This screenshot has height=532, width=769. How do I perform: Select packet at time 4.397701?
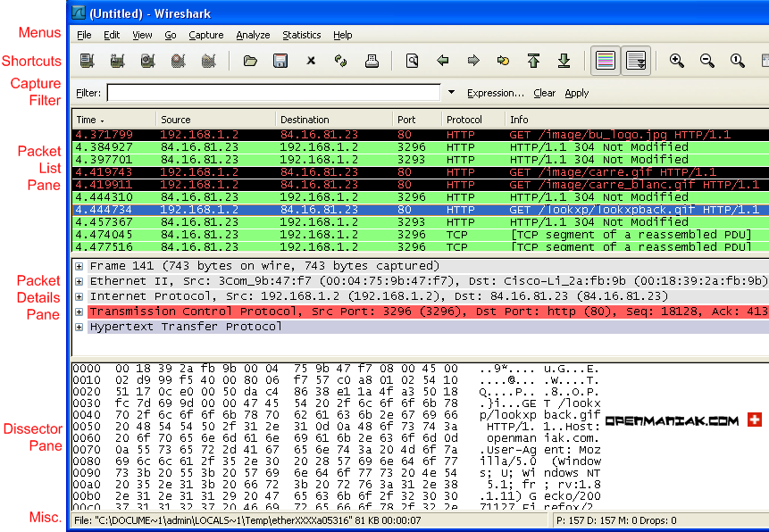[421, 160]
